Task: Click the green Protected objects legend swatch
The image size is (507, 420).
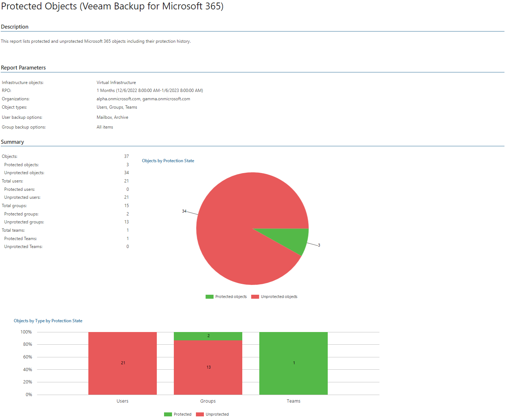Action: [x=209, y=297]
